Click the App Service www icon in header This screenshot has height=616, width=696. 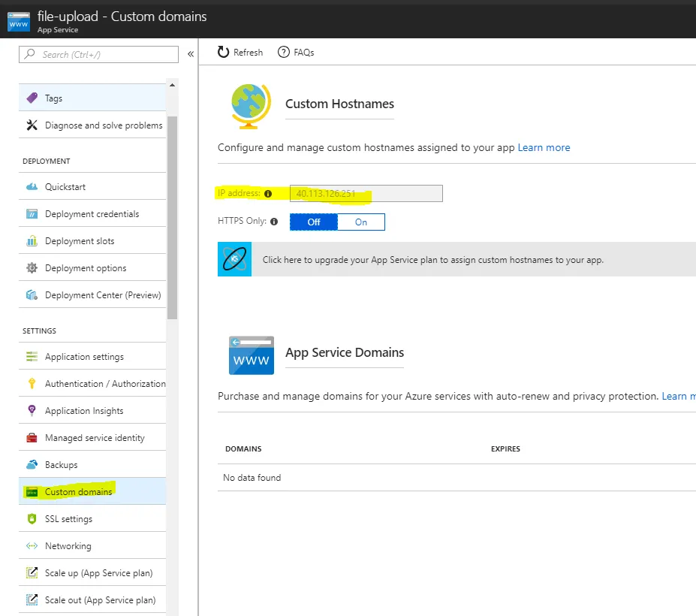point(19,21)
